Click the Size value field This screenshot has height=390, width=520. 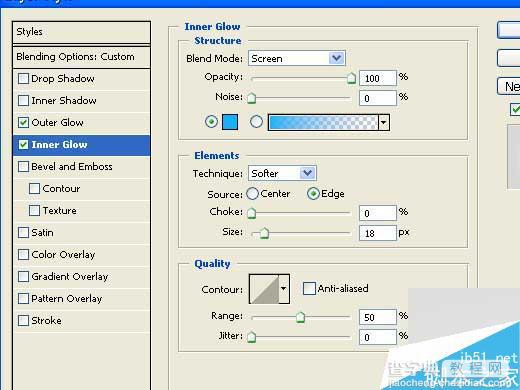coord(378,233)
